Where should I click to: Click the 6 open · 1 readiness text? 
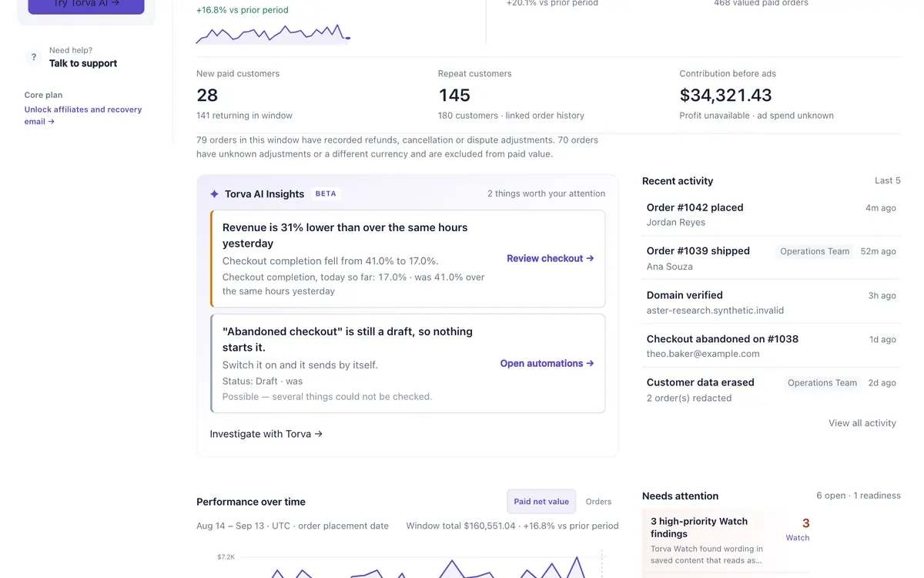point(859,496)
